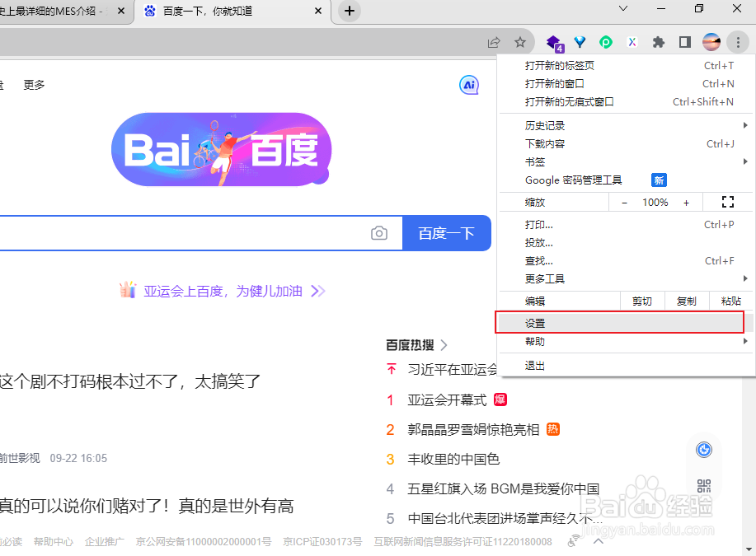Expand the 历史记录 submenu
The height and width of the screenshot is (556, 756).
tap(626, 126)
